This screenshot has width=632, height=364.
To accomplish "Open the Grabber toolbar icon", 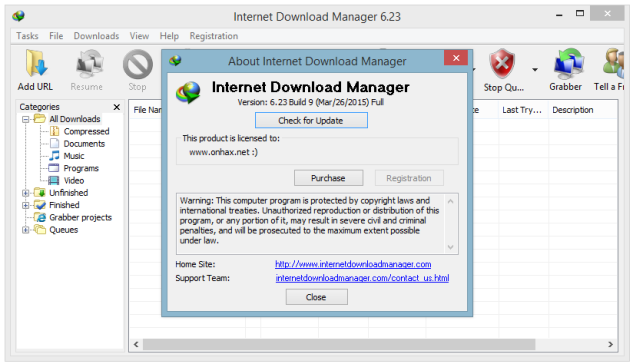I will [568, 64].
